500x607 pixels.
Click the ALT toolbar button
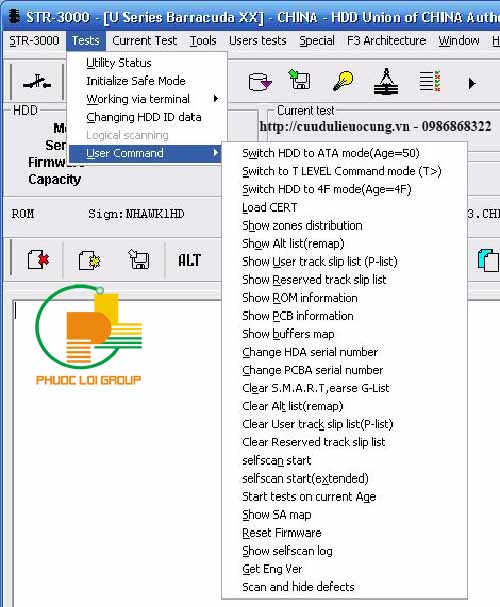pyautogui.click(x=189, y=260)
